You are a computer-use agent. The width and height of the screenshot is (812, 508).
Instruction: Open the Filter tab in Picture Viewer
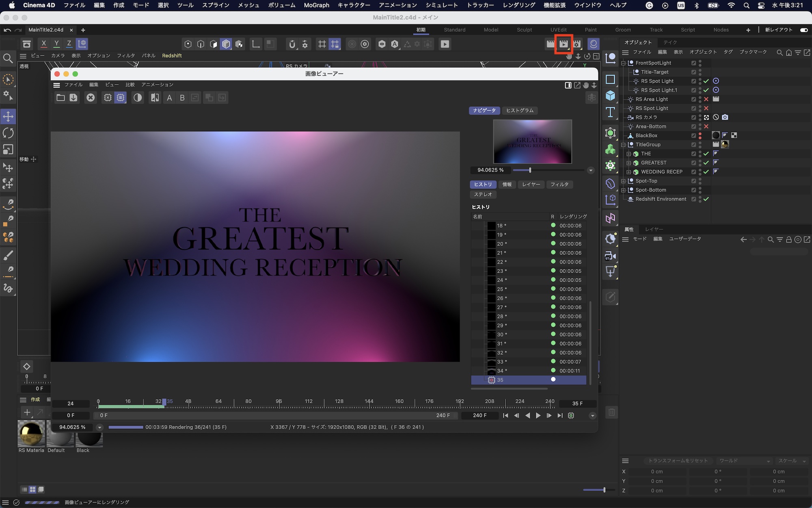(559, 185)
